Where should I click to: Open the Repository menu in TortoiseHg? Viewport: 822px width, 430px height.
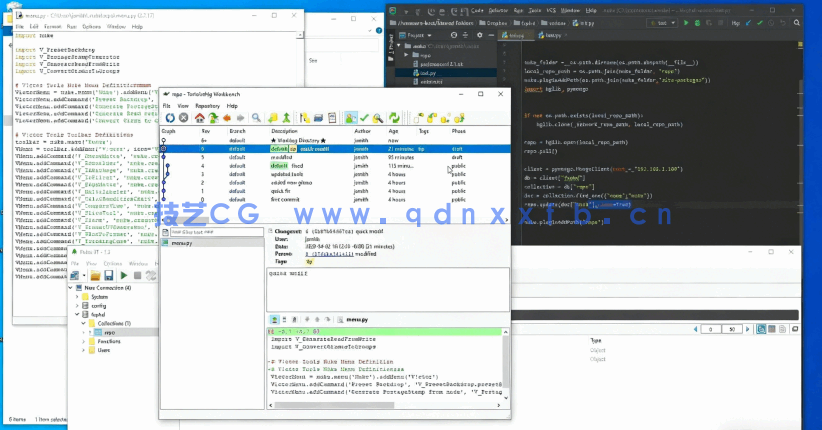208,105
